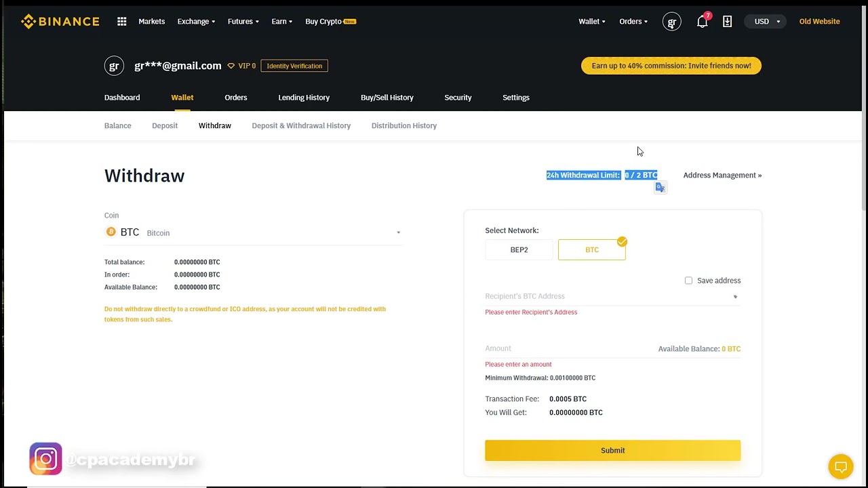
Task: Click the large 'gr' account avatar beside email
Action: point(114,66)
